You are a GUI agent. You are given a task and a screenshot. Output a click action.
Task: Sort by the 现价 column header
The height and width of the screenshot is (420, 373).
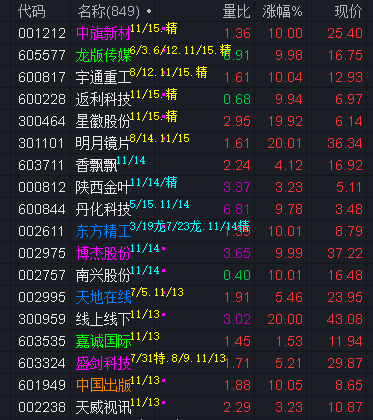[x=349, y=11]
